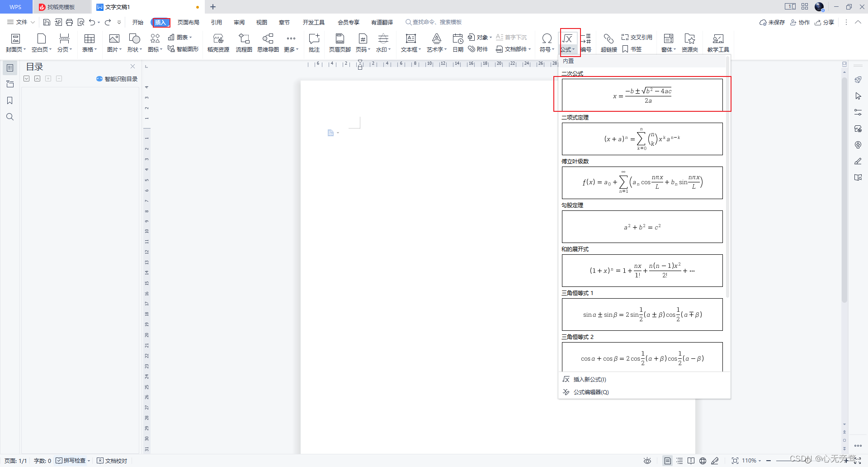Screen dimensions: 868x467
Task: Open 页眉页脚 header and footer
Action: point(340,43)
